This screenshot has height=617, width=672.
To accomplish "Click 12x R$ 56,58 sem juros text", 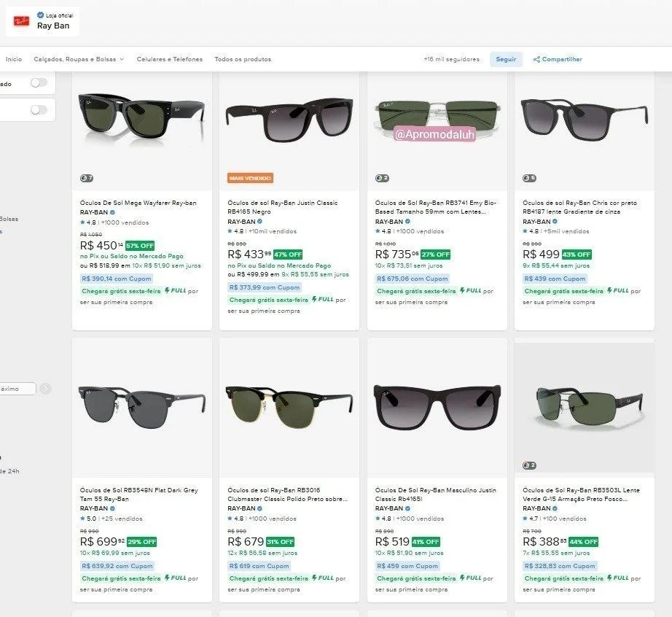I will [262, 553].
